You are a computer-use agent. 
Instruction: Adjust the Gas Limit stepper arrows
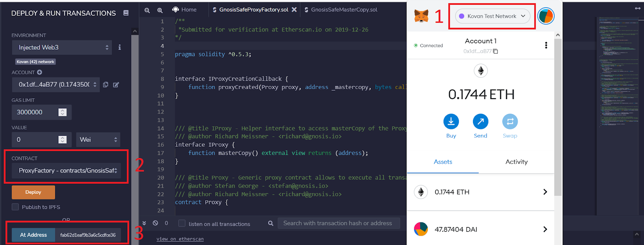(x=62, y=112)
